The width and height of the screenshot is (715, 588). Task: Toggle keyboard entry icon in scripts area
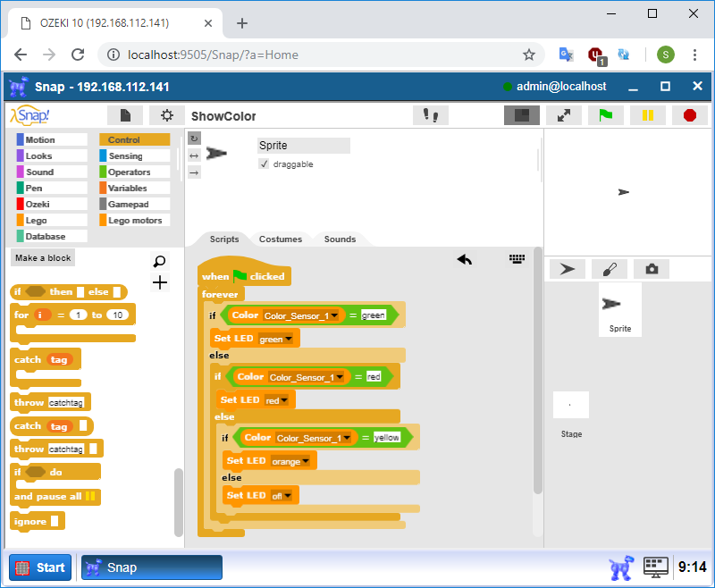tap(517, 259)
